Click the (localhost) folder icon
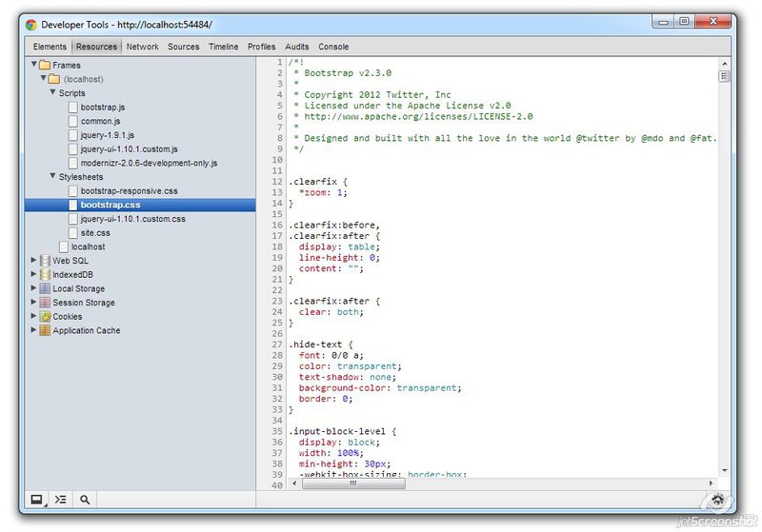The height and width of the screenshot is (532, 762). 54,79
